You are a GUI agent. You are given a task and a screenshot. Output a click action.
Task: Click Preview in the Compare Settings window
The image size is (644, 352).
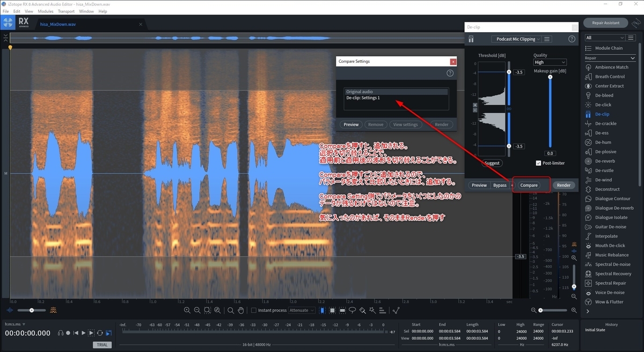(x=351, y=124)
